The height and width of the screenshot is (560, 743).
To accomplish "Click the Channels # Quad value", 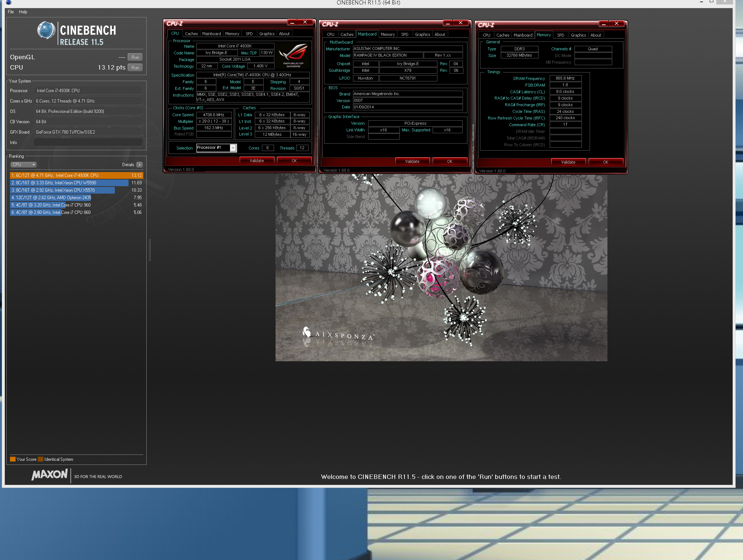I will 593,49.
